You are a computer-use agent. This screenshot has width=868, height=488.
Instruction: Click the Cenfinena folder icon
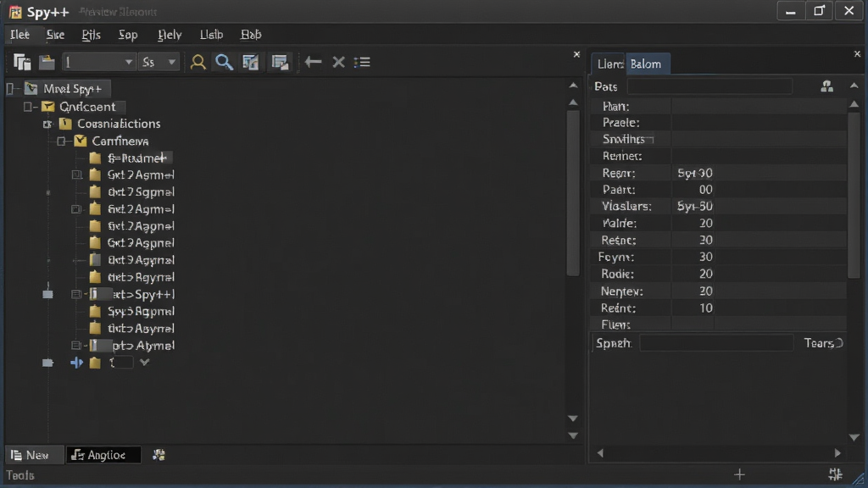tap(81, 141)
